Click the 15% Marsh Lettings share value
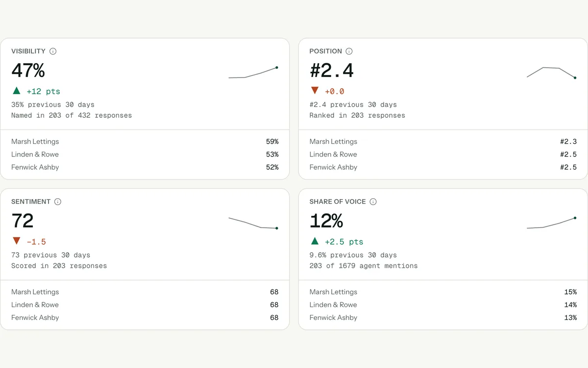 point(570,292)
